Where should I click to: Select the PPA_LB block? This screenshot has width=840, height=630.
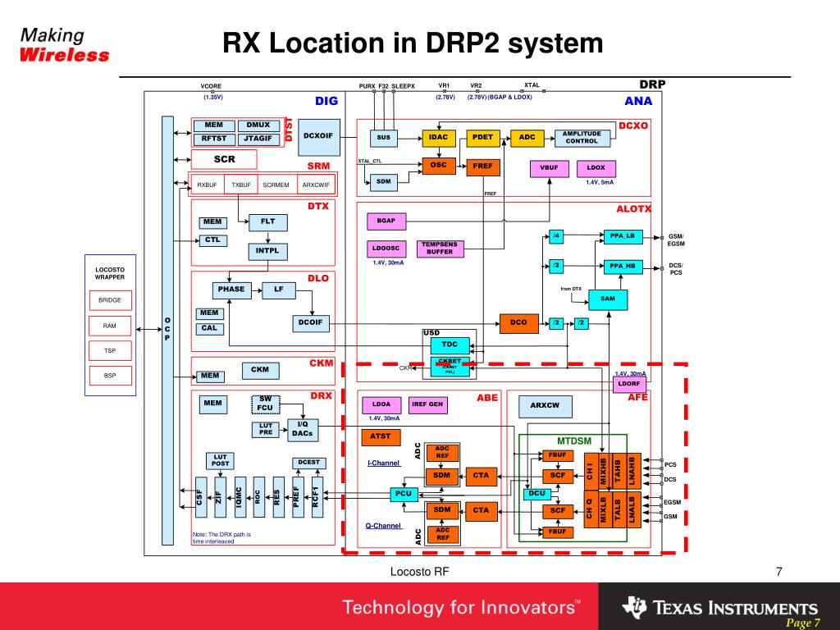pos(623,237)
